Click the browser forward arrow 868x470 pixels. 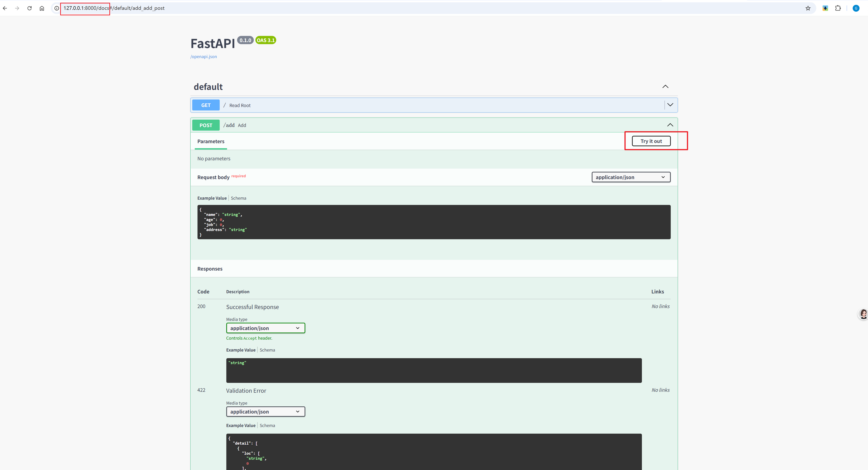click(x=17, y=8)
